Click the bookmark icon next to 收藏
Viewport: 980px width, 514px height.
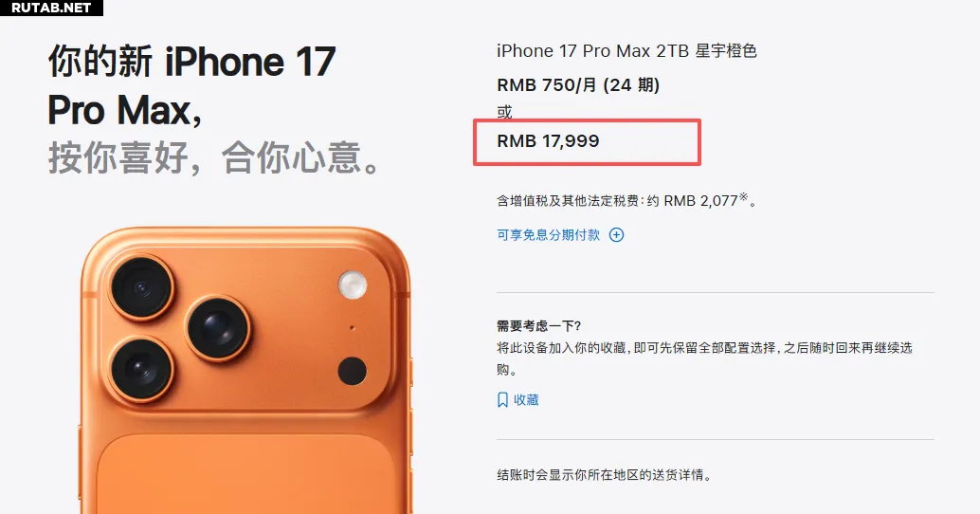(502, 400)
